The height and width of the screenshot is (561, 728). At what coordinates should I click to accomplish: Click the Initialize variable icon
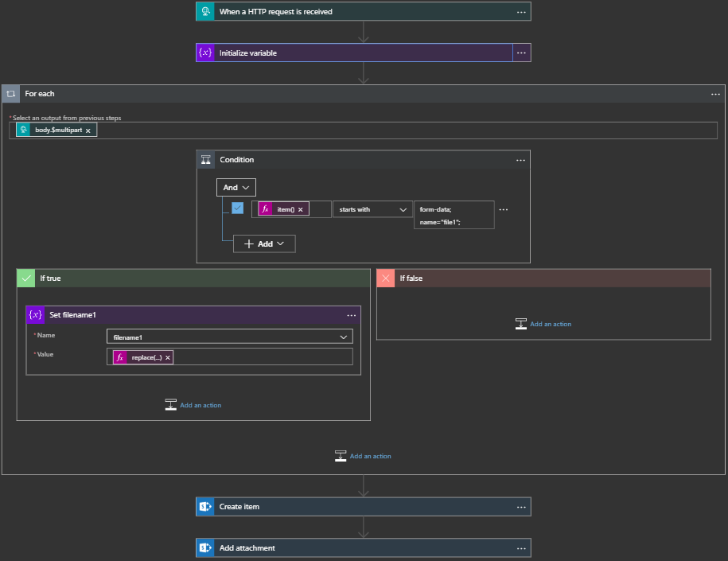tap(206, 53)
